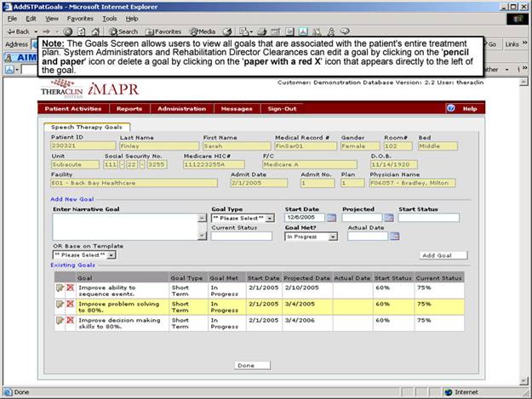Expand the Goal Type dropdown
The width and height of the screenshot is (532, 399).
coord(270,218)
